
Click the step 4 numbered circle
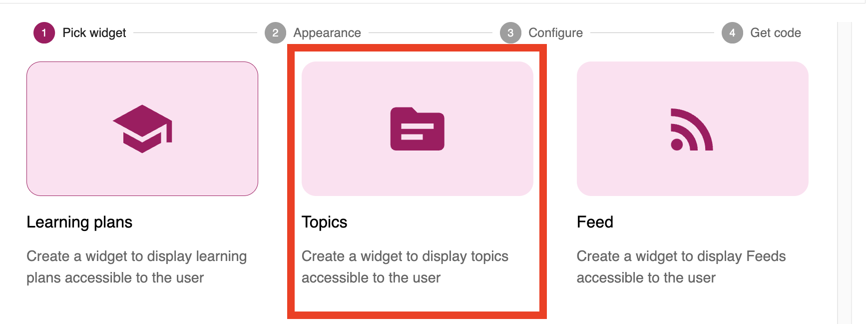732,33
